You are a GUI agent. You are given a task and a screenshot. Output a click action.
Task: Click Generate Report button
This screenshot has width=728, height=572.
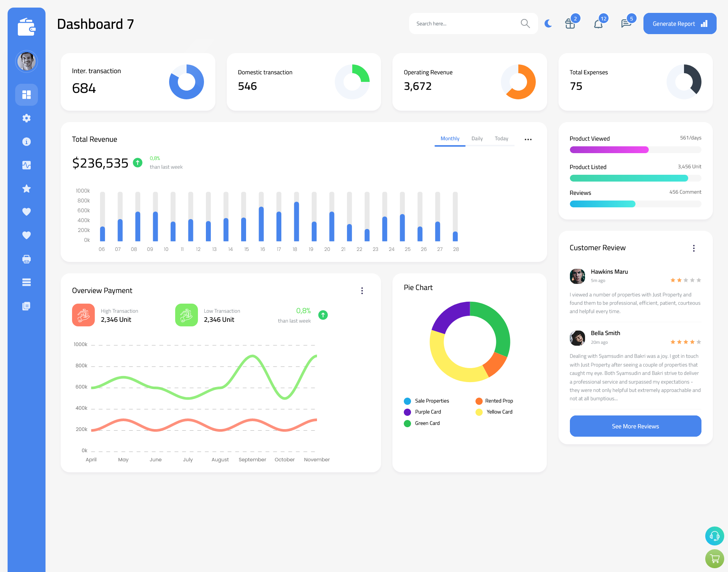(679, 24)
